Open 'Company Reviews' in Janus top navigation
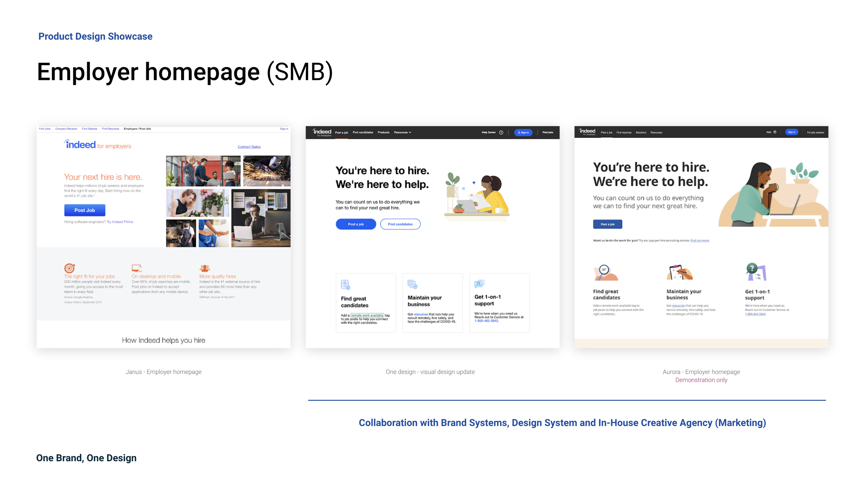Screen dimensions: 868x479 pos(66,129)
